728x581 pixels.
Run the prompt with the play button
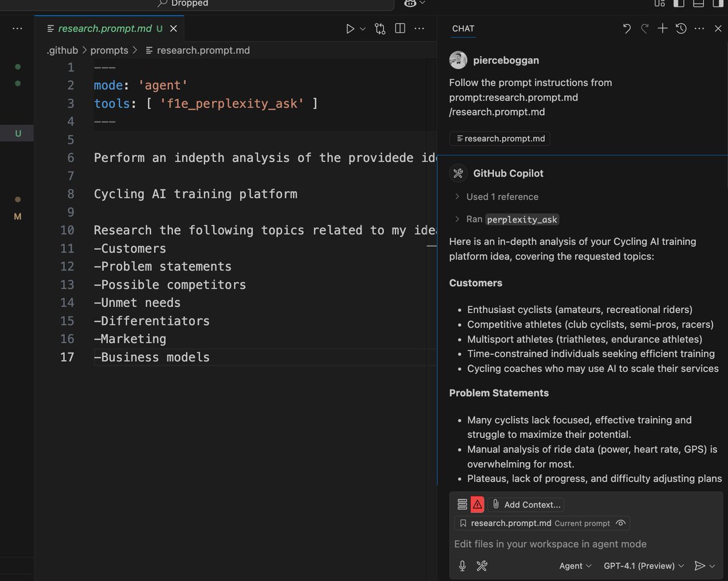point(350,29)
